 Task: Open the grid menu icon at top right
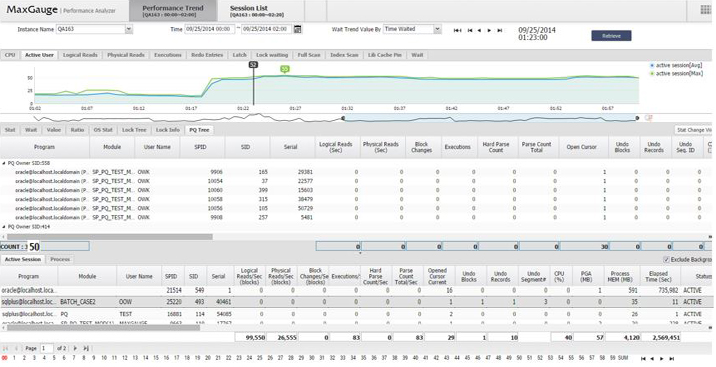pyautogui.click(x=705, y=10)
